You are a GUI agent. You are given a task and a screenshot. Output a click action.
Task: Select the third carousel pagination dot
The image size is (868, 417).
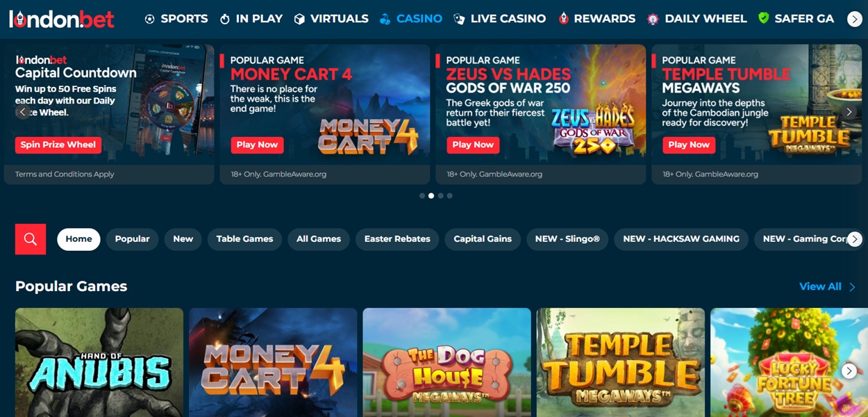click(x=440, y=196)
